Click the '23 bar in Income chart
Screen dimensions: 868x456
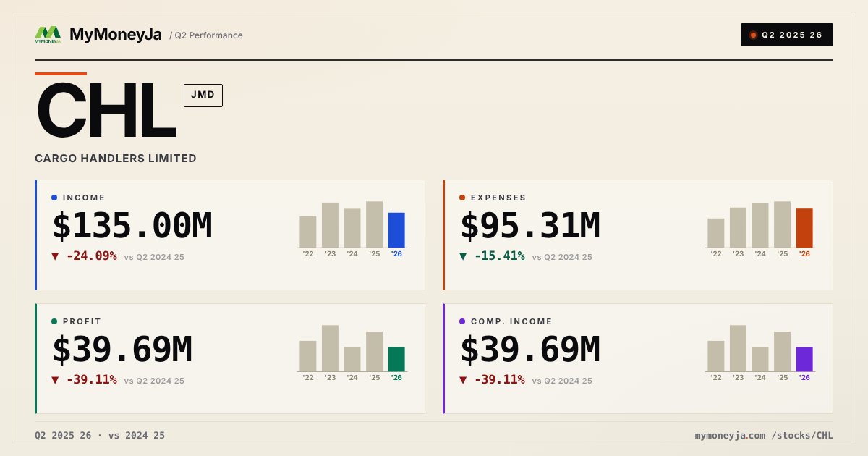tap(330, 225)
